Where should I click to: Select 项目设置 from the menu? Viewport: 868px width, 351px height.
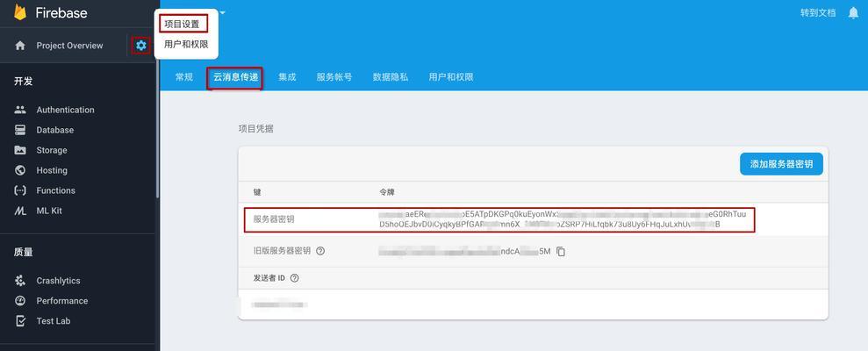coord(183,25)
